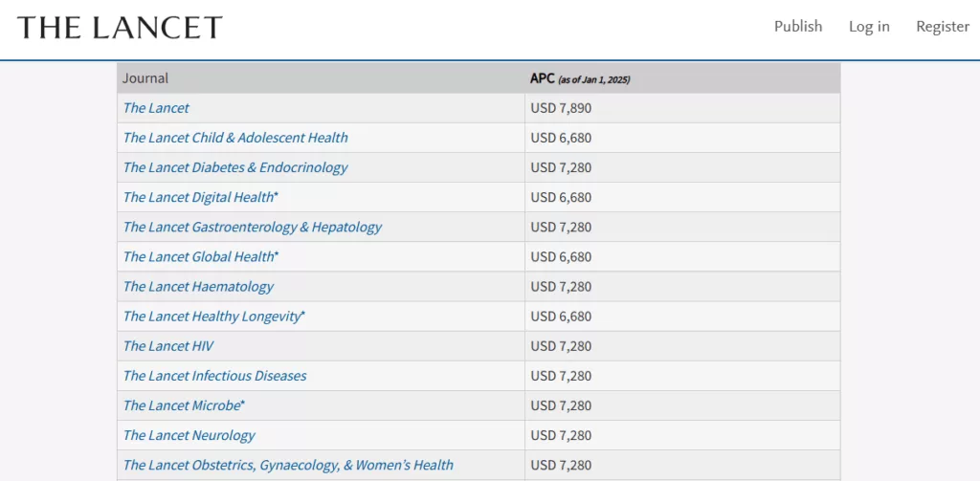Open The Lancet journal link

tap(156, 108)
